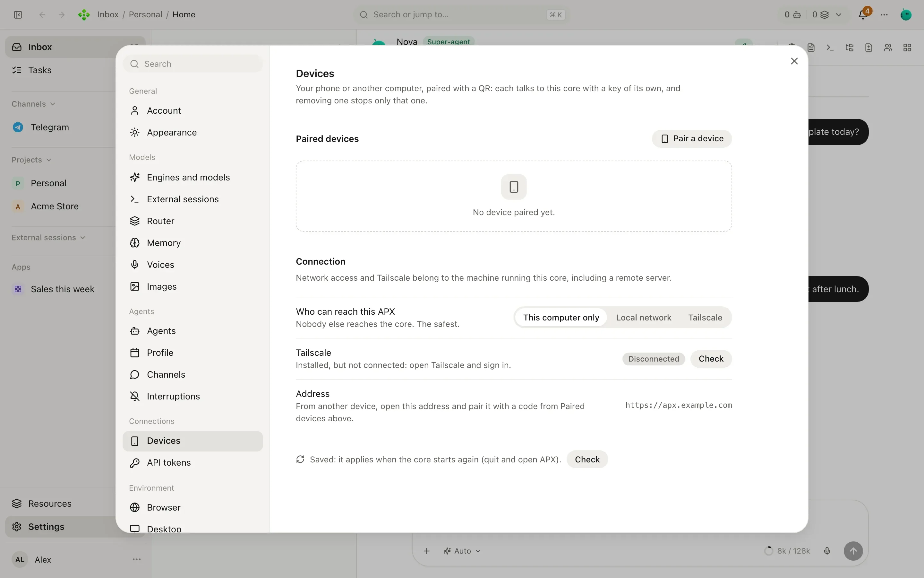Click the document icon in Nova toolbar

pos(811,48)
